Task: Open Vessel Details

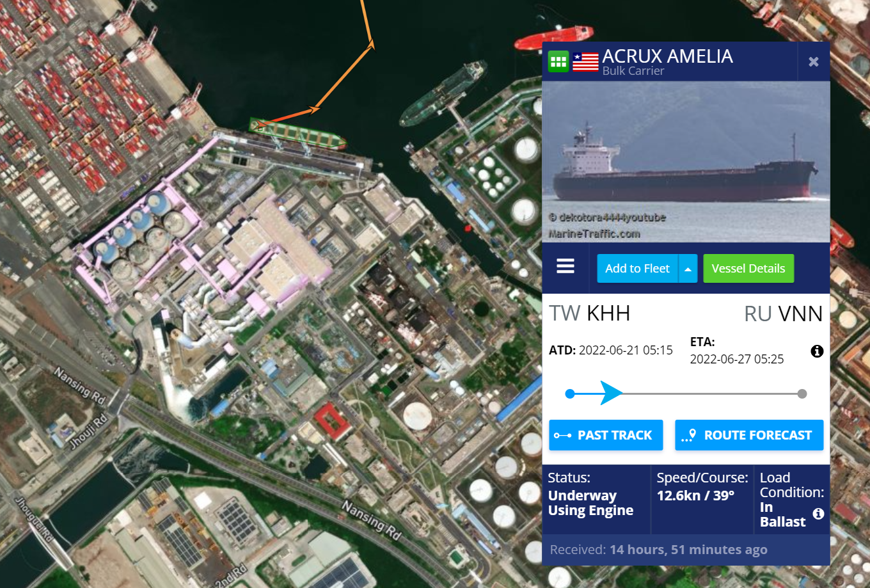Action: [748, 269]
